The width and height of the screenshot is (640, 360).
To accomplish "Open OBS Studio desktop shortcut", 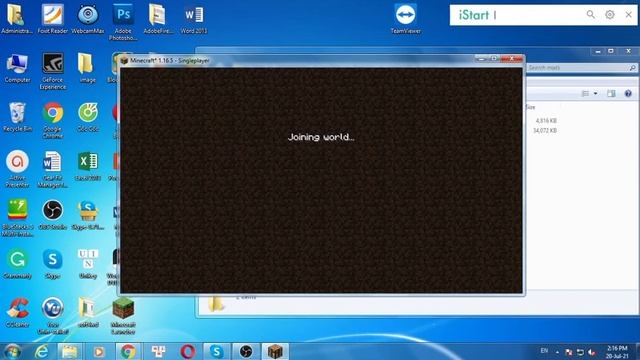I will click(x=52, y=215).
